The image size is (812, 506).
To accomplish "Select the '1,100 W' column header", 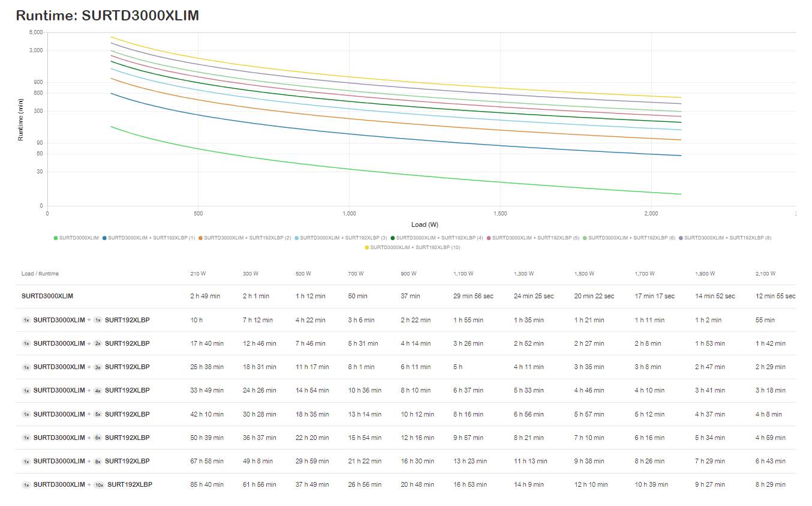I will tap(464, 274).
